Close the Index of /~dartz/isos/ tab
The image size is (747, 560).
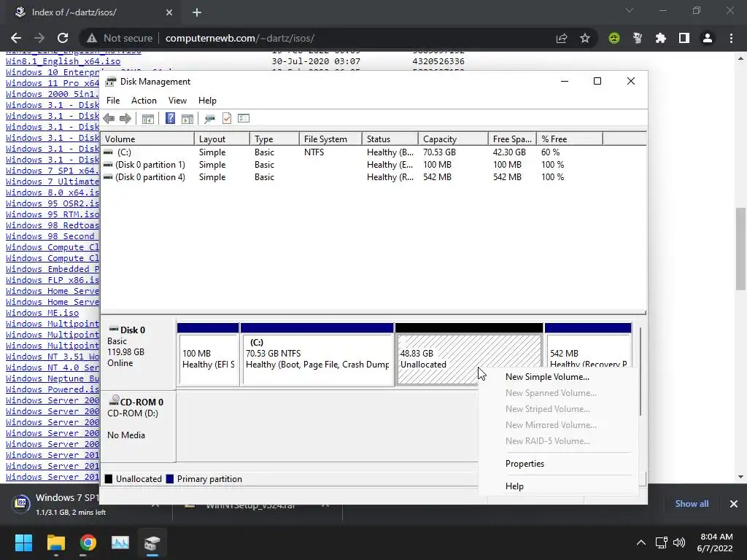(169, 12)
